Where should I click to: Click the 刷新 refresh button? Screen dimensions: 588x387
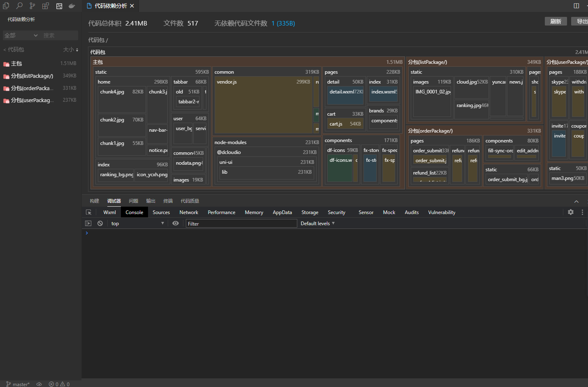click(x=556, y=21)
